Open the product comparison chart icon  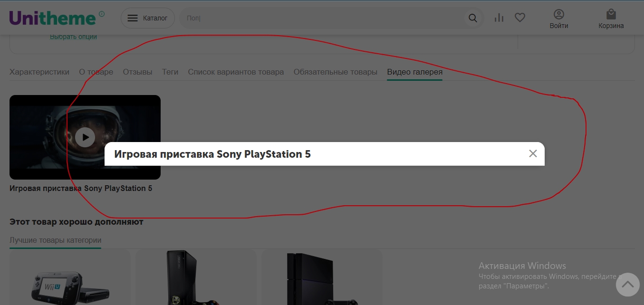(499, 18)
